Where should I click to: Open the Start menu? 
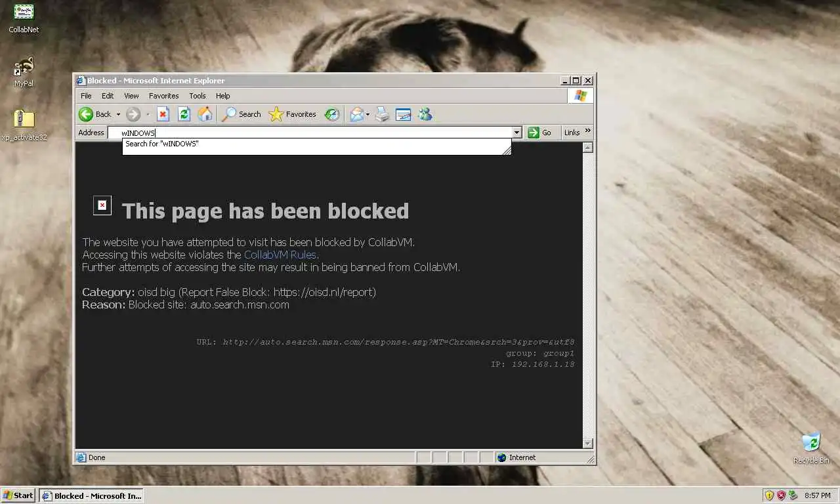[x=18, y=495]
